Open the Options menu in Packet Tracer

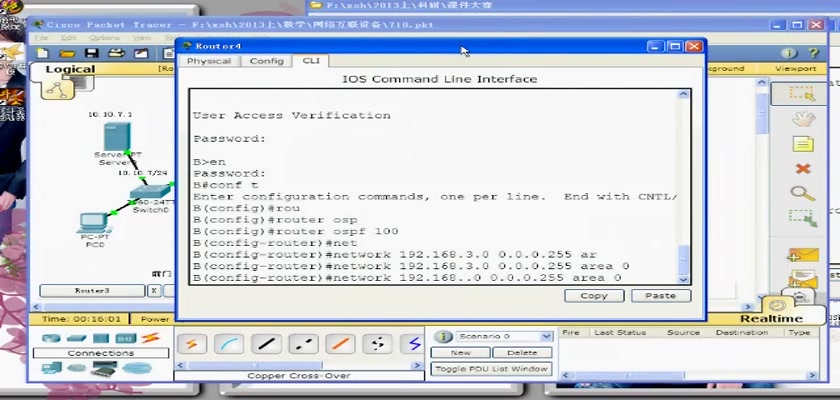click(104, 38)
